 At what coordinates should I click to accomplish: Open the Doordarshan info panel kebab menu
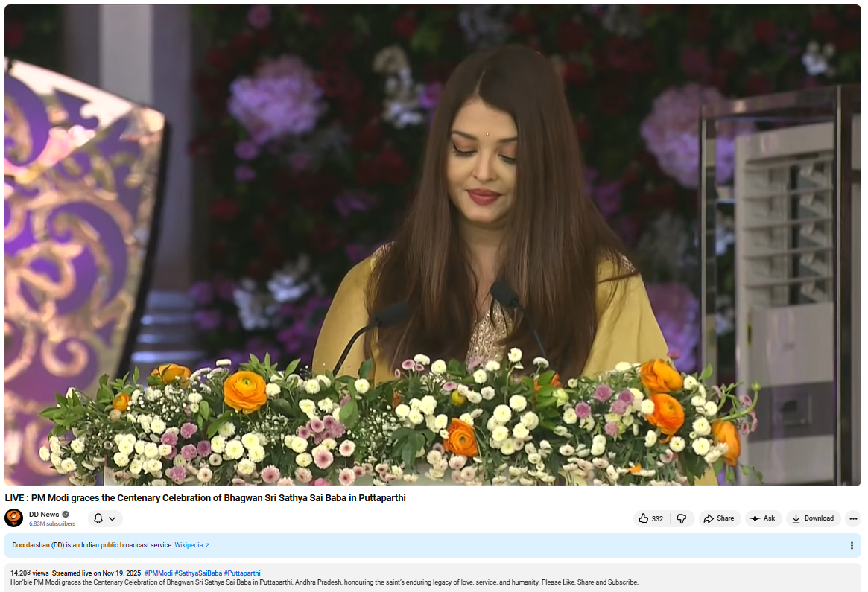click(852, 545)
